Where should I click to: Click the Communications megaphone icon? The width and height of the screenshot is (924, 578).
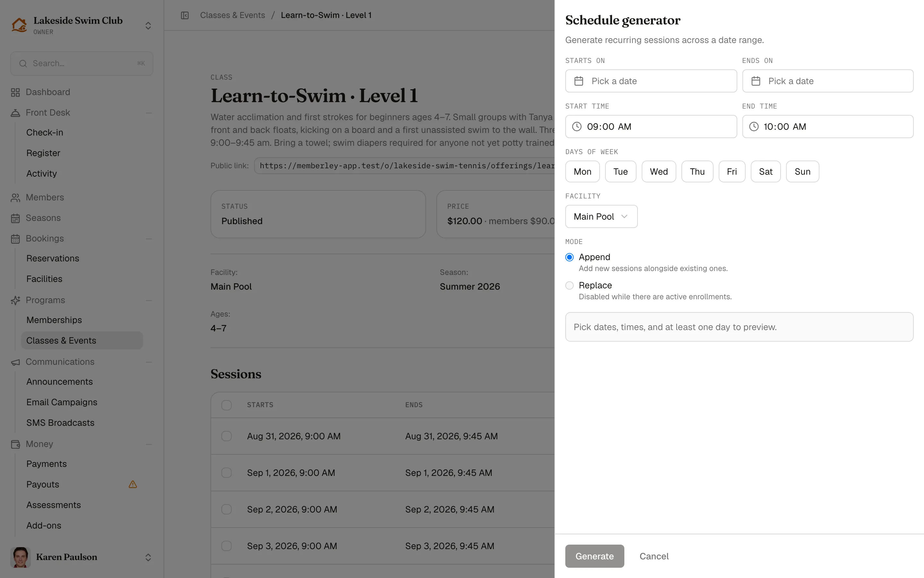click(15, 362)
